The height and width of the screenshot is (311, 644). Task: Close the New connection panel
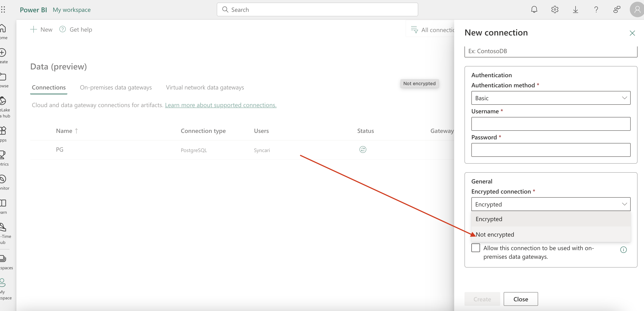click(632, 33)
